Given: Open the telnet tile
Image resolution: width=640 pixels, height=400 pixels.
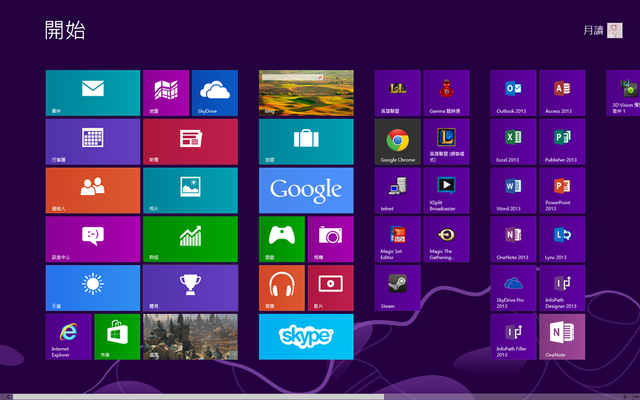Looking at the screenshot, I should pyautogui.click(x=398, y=190).
